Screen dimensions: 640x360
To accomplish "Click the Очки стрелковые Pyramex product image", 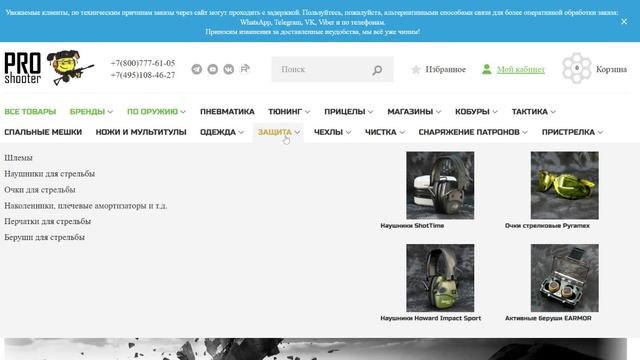I will click(564, 185).
